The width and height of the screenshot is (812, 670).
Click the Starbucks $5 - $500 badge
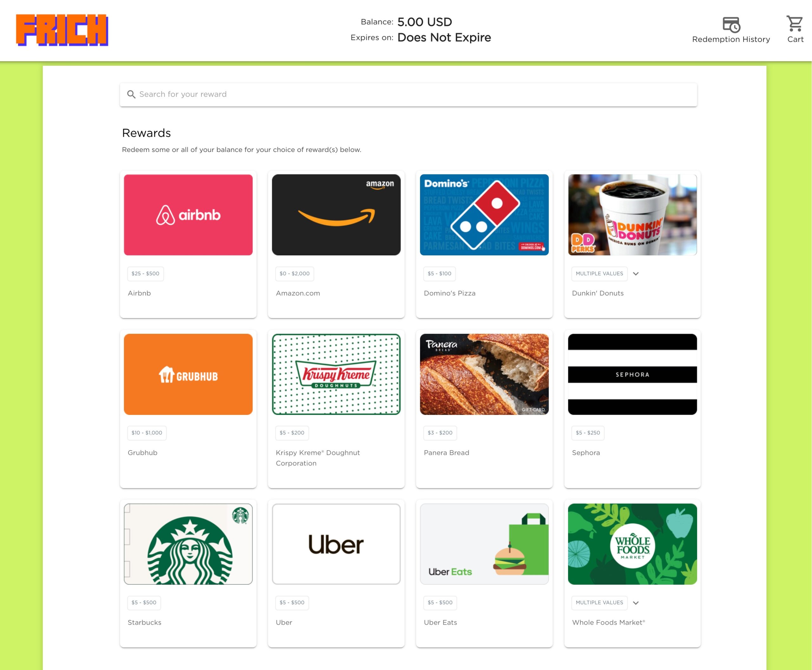144,603
